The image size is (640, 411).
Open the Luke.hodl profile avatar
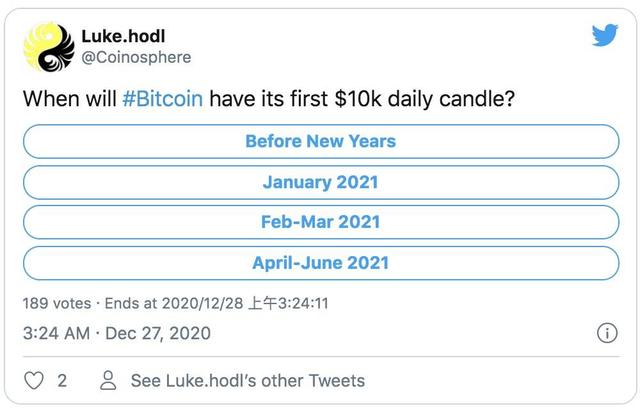click(x=48, y=46)
